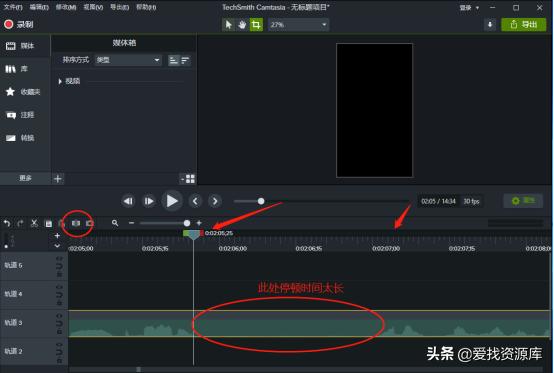554x373 pixels.
Task: Open the 编辑 (Edit) menu
Action: point(39,7)
